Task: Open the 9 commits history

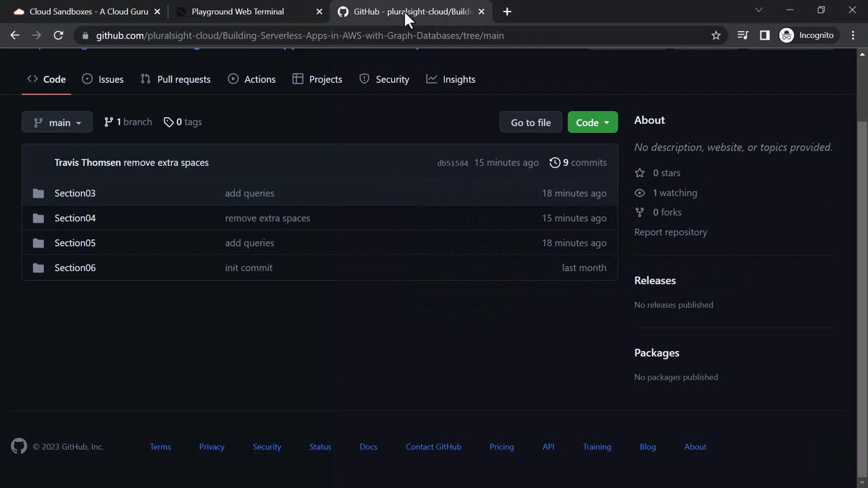Action: 578,163
